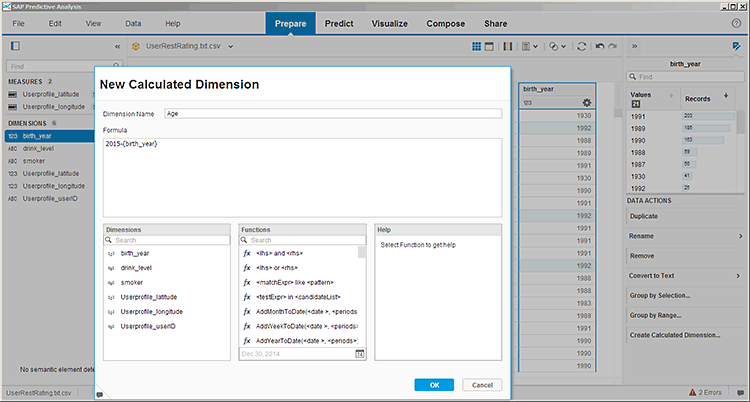Image resolution: width=750 pixels, height=402 pixels.
Task: Switch to the Share tab
Action: click(496, 23)
